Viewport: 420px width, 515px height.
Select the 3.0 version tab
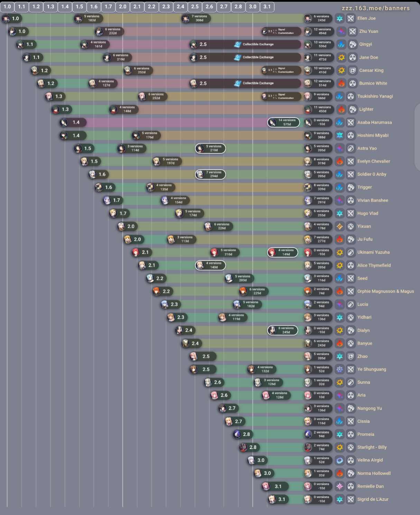click(253, 7)
